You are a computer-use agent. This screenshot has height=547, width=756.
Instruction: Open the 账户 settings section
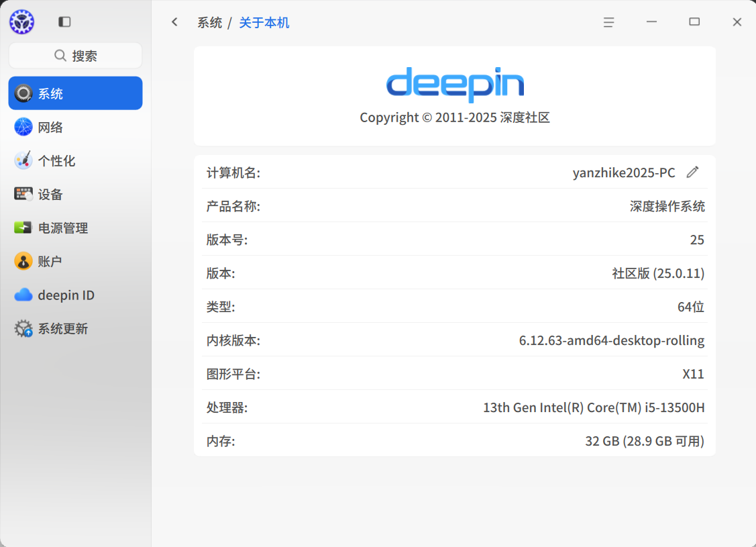tap(75, 261)
